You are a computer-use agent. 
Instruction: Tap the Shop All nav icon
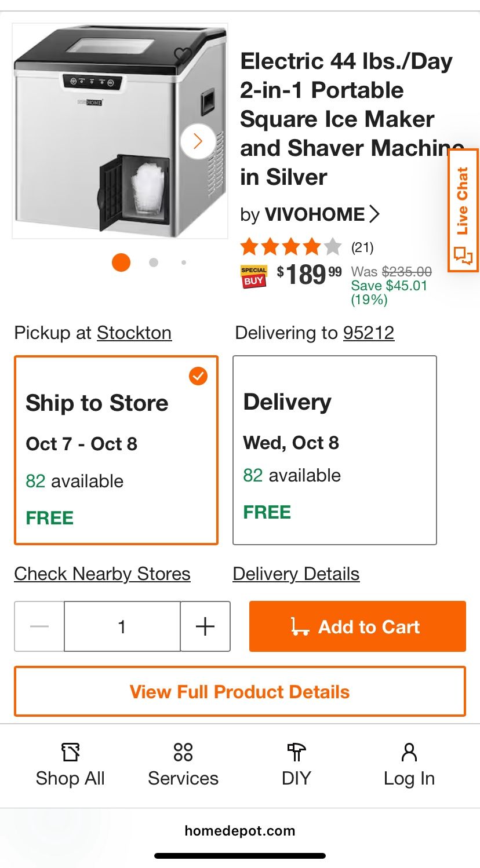click(70, 753)
